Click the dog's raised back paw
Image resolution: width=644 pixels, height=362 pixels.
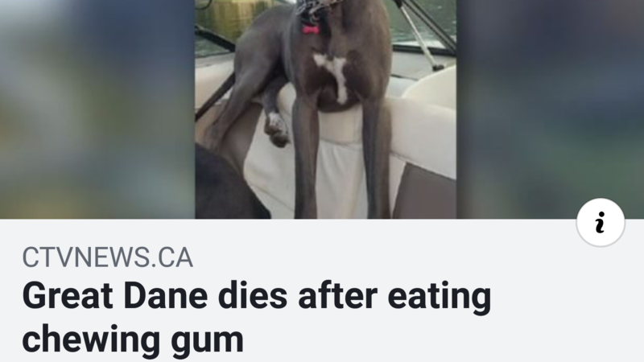pos(276,130)
